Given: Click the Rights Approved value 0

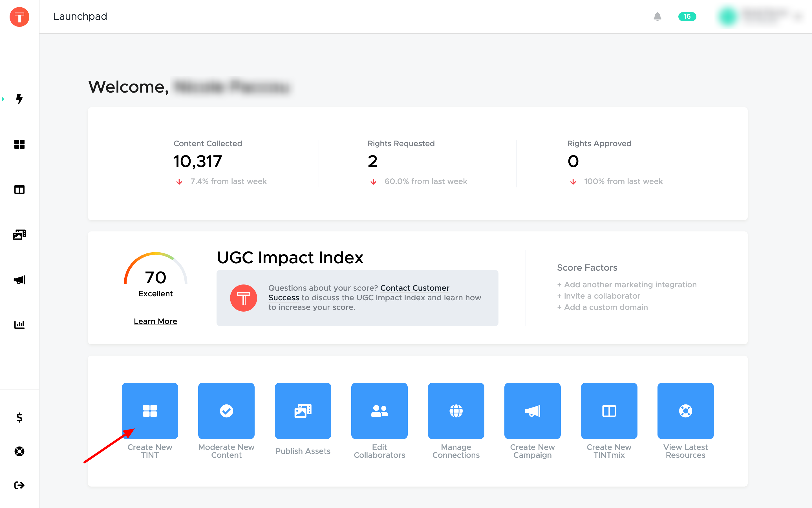Looking at the screenshot, I should (573, 161).
